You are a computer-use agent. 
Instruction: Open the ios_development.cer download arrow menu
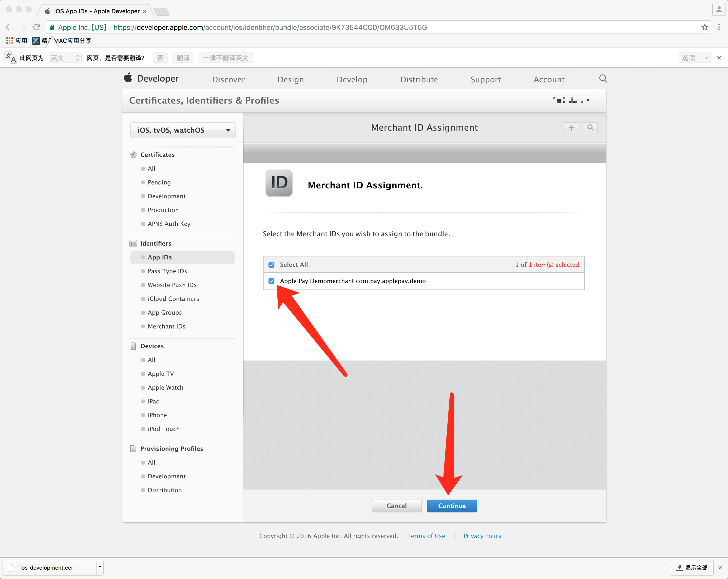tap(100, 567)
